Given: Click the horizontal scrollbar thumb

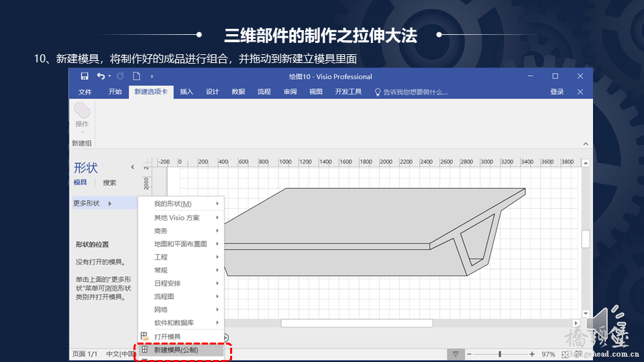Looking at the screenshot, I should (x=356, y=323).
